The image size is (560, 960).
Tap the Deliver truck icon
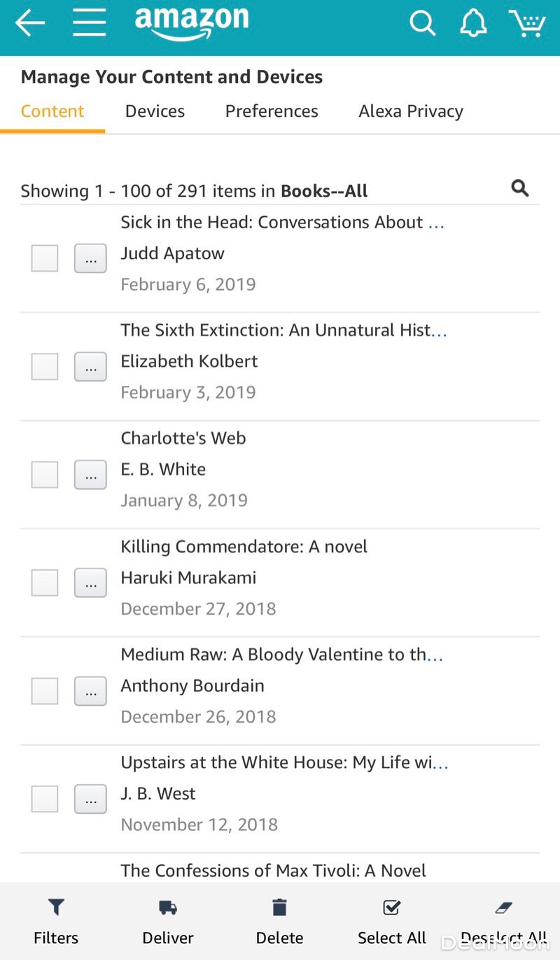(168, 908)
